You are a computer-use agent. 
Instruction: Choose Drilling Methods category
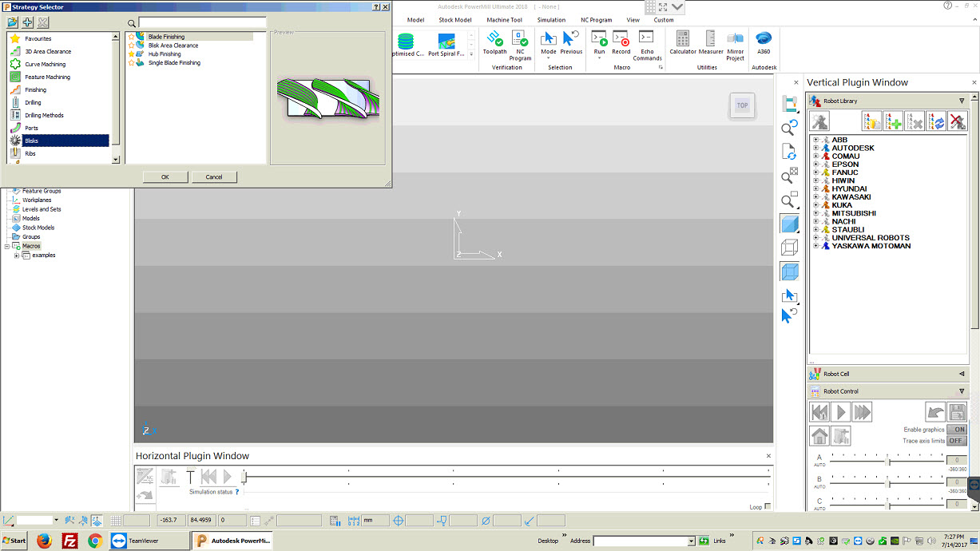[x=59, y=115]
